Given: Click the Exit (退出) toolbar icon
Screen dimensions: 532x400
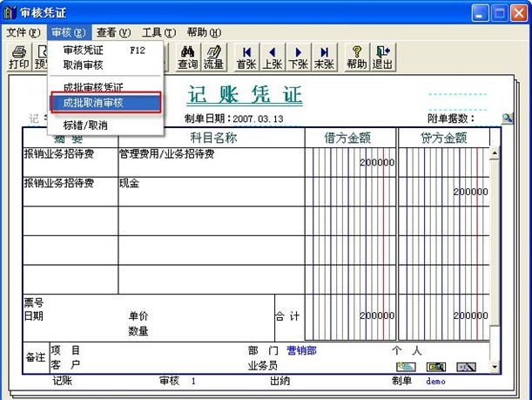Looking at the screenshot, I should (383, 57).
